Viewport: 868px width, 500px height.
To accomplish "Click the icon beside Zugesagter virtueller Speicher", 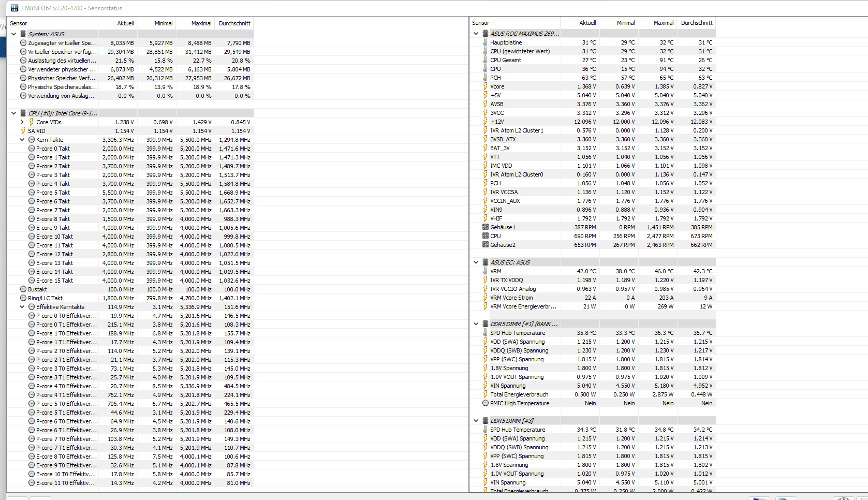I will coord(23,43).
